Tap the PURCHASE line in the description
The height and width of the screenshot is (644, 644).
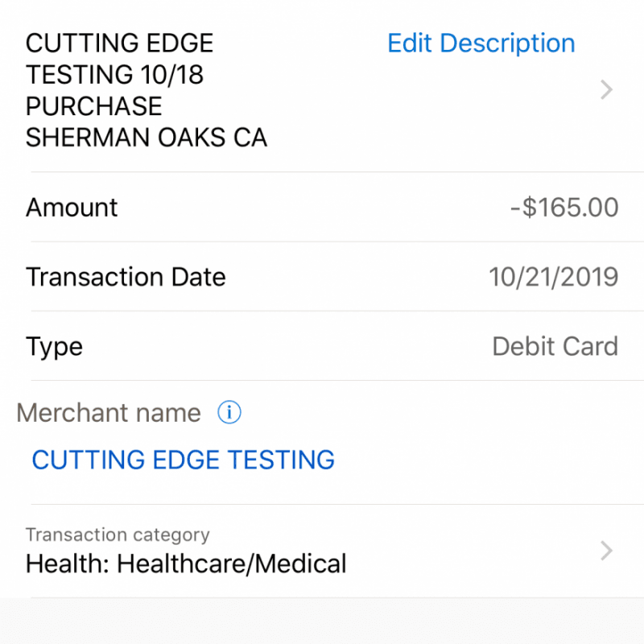pyautogui.click(x=93, y=106)
